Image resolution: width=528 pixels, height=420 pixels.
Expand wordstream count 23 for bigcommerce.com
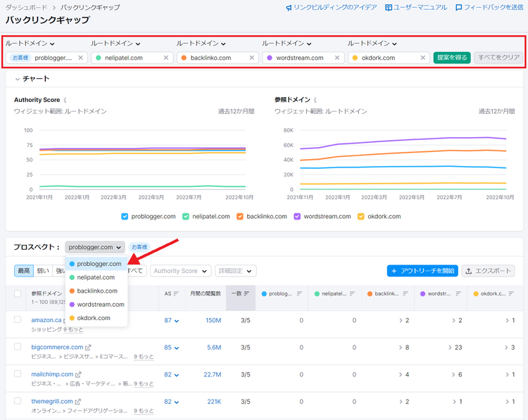tap(455, 348)
